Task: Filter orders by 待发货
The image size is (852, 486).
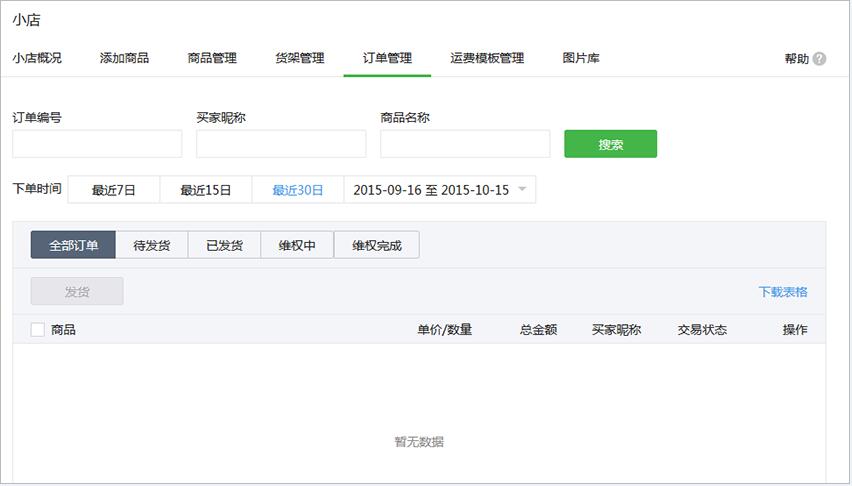Action: pos(151,245)
